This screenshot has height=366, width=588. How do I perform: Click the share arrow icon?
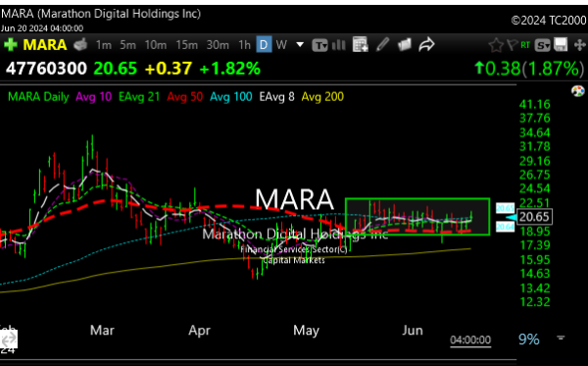coord(426,45)
